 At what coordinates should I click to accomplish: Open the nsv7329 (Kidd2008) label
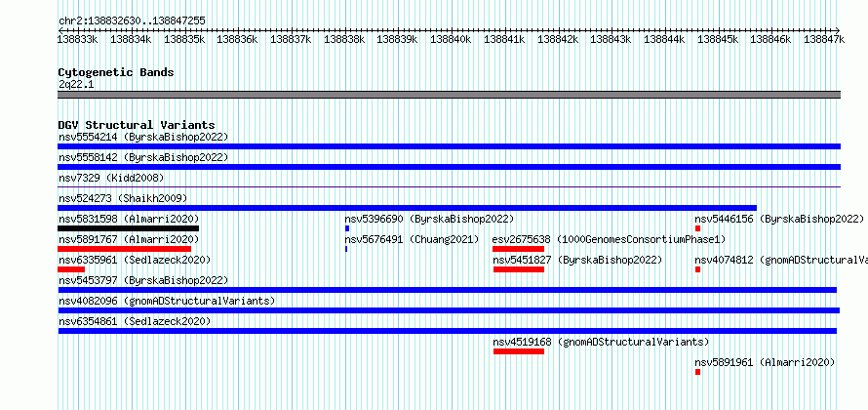[111, 178]
